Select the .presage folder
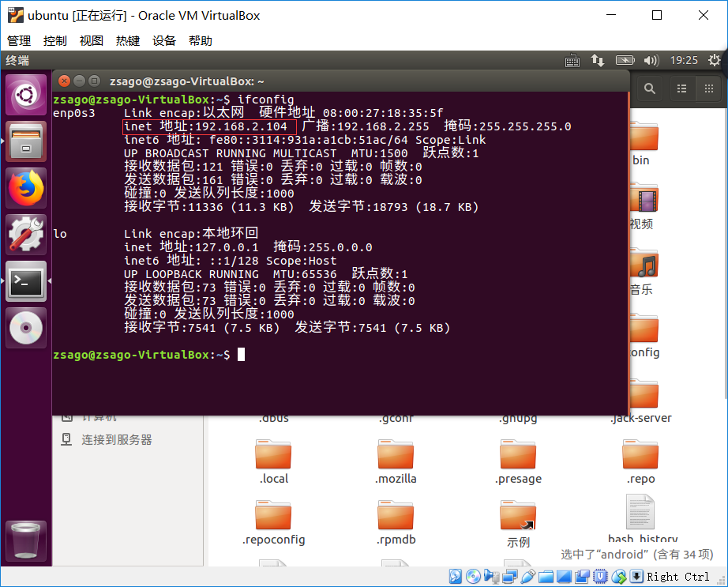The height and width of the screenshot is (587, 728). coord(518,461)
